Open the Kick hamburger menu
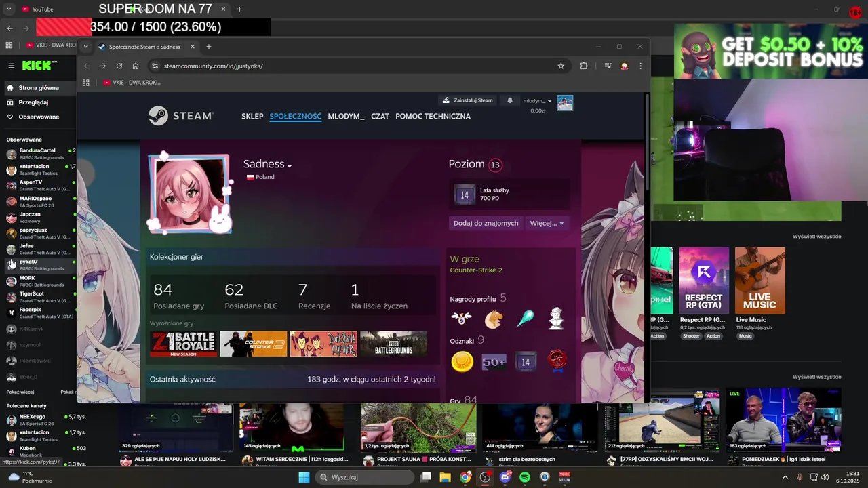The image size is (868, 488). tap(12, 66)
